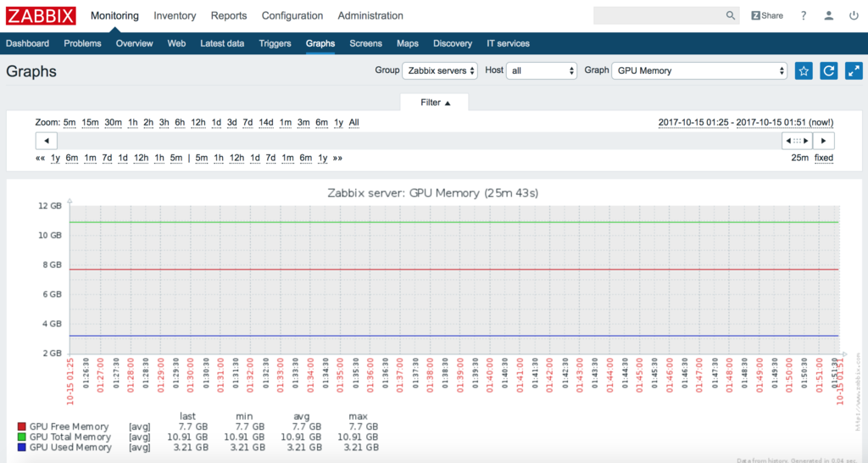Click the search magnifier icon
The width and height of the screenshot is (868, 463).
coord(731,15)
